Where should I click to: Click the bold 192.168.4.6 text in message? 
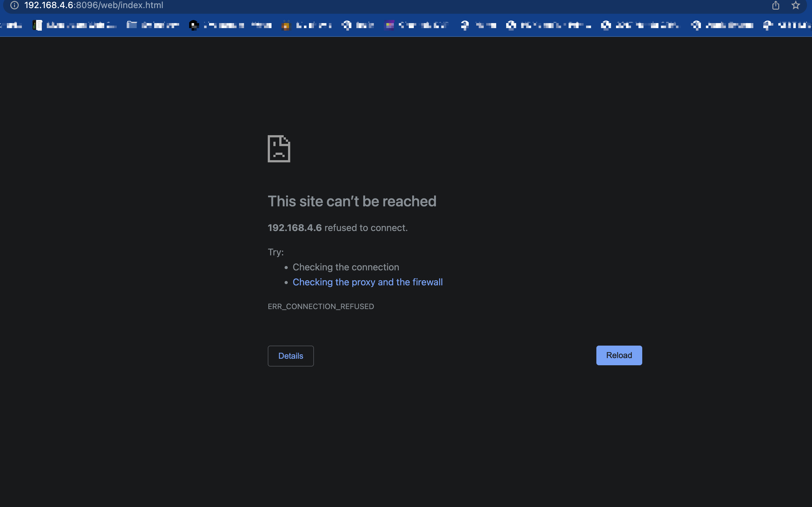click(294, 228)
